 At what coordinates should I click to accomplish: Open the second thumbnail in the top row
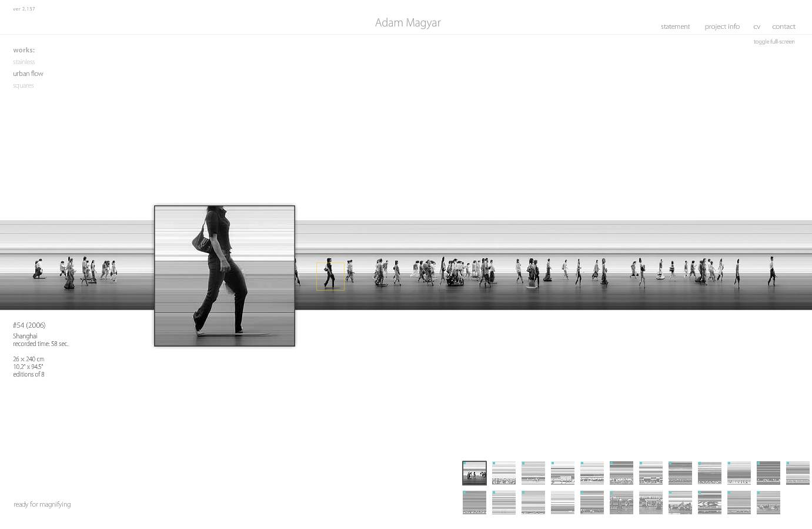click(x=504, y=473)
